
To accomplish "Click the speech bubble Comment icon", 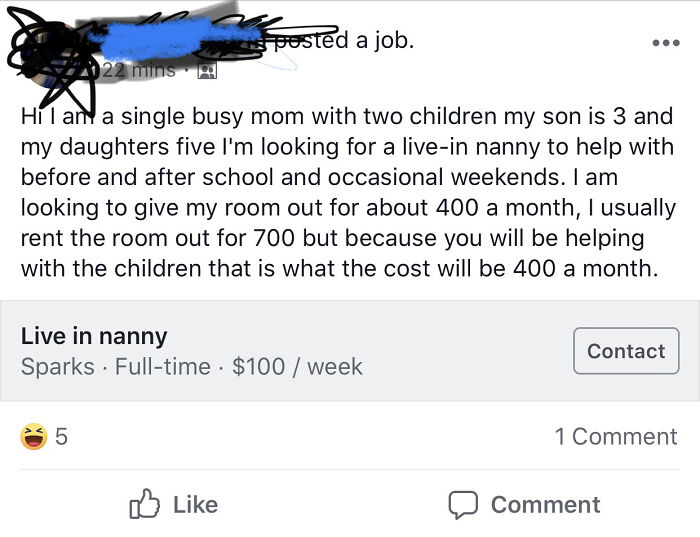I will [463, 504].
